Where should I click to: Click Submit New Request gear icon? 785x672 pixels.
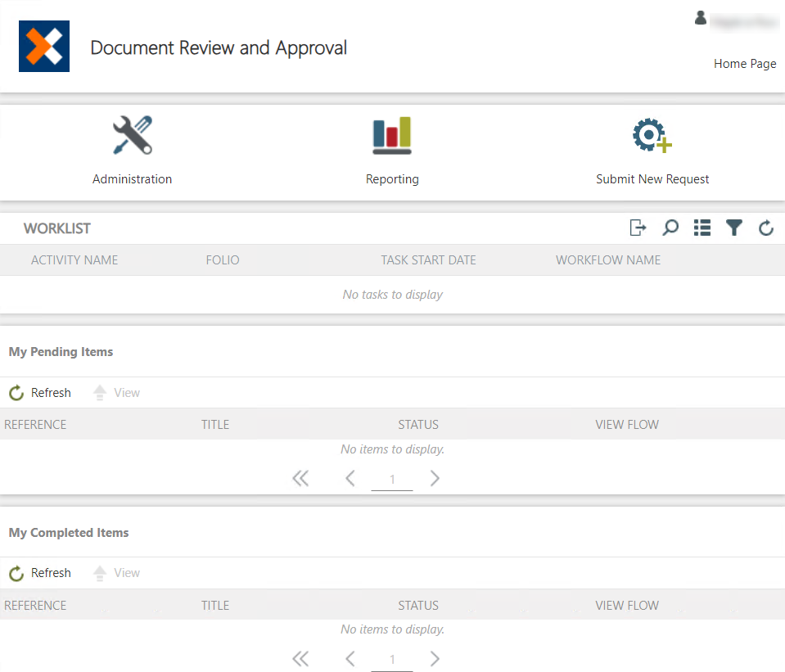[652, 136]
